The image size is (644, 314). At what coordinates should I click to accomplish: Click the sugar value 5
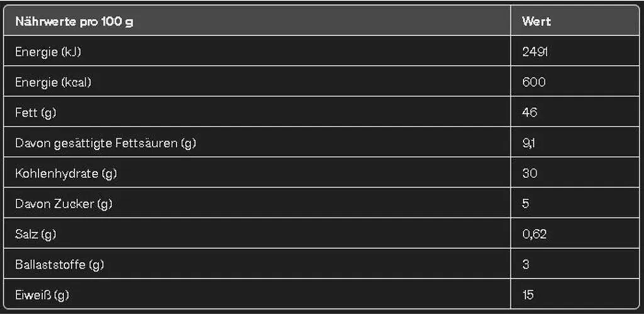tap(526, 204)
